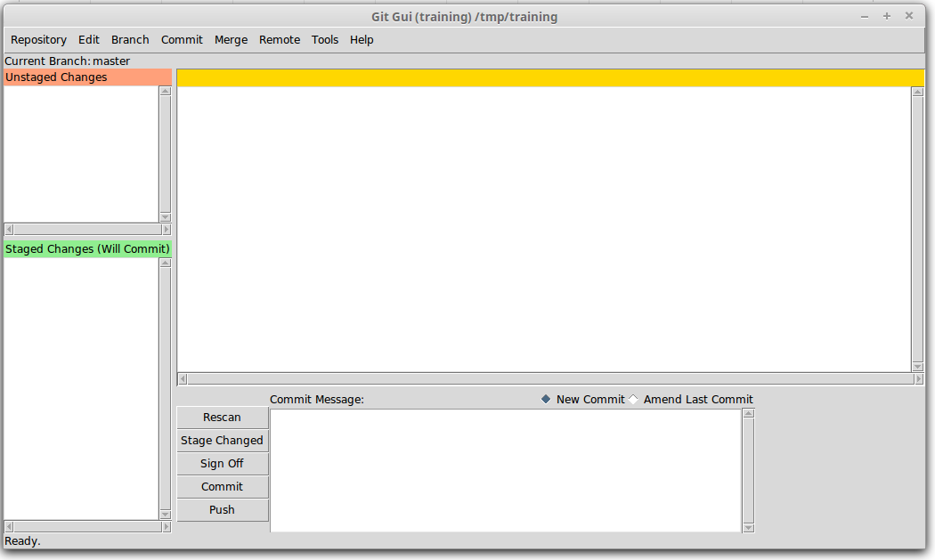Click right arrow of Staged Changes horizontal scrollbar
The width and height of the screenshot is (935, 560).
tap(167, 527)
